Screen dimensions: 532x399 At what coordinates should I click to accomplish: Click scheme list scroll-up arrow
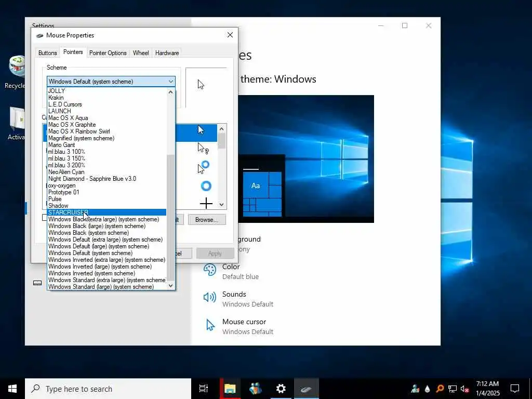coord(170,92)
